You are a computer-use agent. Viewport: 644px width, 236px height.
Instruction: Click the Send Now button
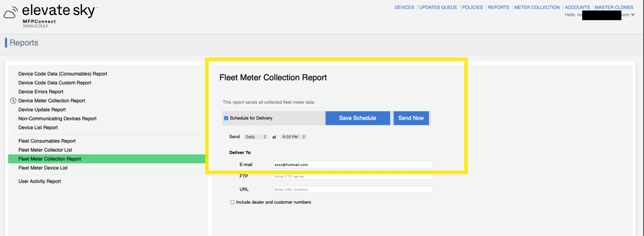(411, 118)
